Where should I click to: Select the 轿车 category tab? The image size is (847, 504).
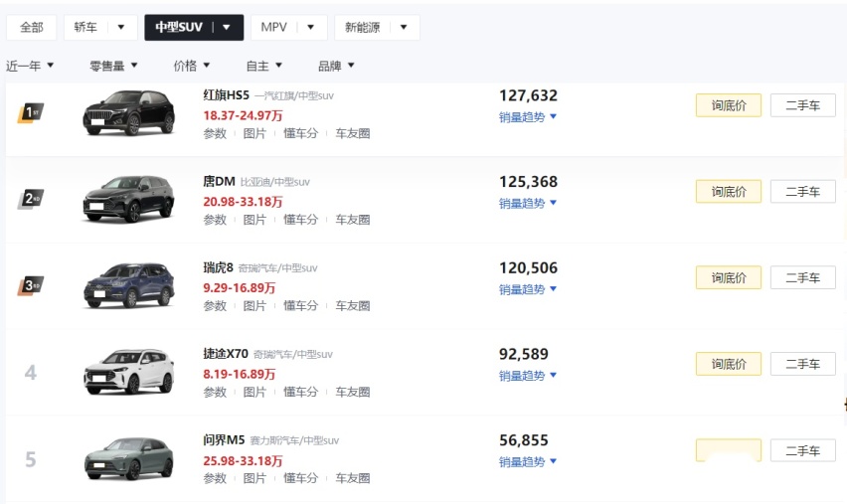pos(85,27)
